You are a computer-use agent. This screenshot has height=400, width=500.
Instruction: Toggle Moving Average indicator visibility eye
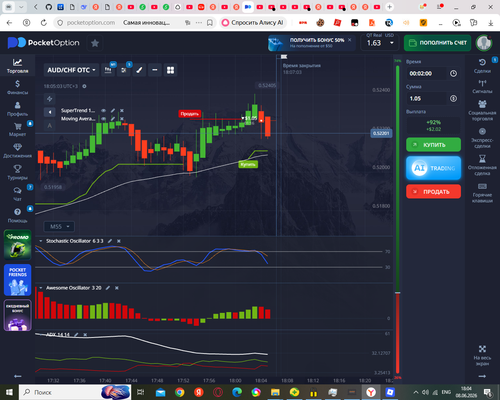tap(104, 118)
